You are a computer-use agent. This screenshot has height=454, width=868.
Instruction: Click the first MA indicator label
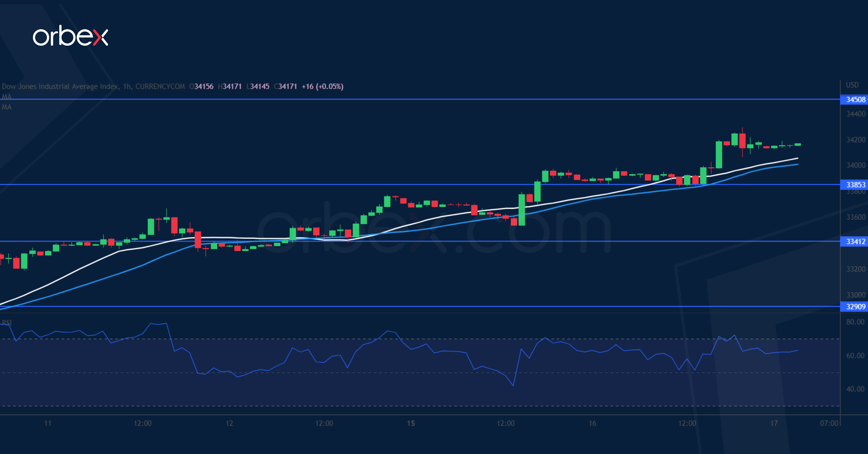[x=7, y=97]
